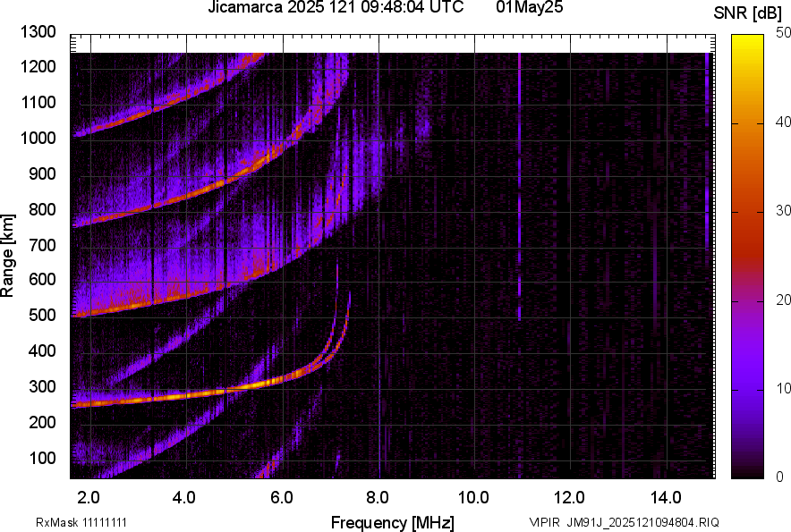Click the "2.0" frequency axis label
The width and height of the screenshot is (791, 532).
(x=89, y=498)
